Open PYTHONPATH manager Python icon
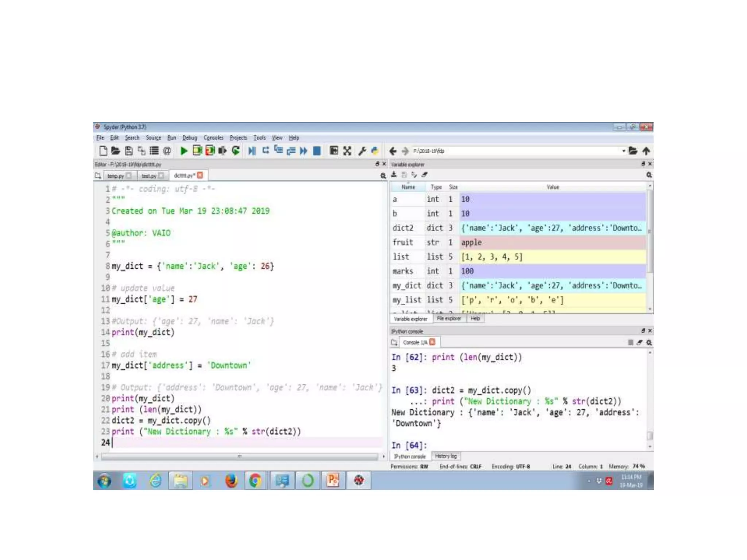 (x=375, y=151)
